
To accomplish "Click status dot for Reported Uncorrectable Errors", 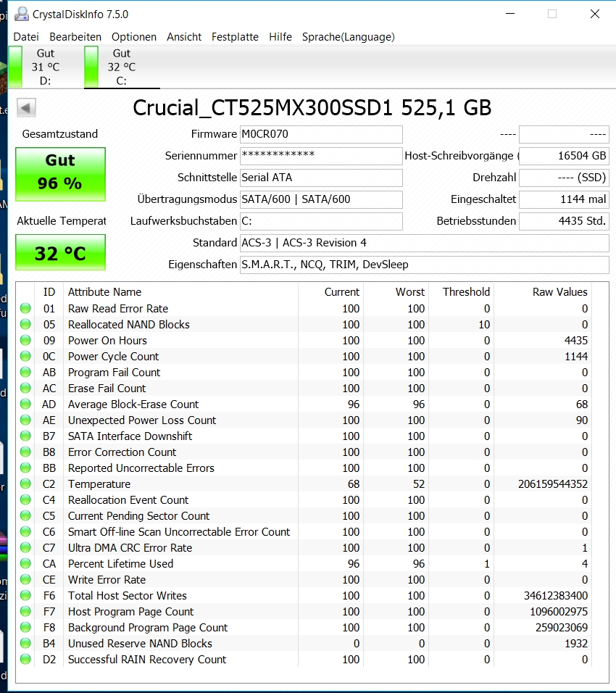I will click(x=25, y=467).
